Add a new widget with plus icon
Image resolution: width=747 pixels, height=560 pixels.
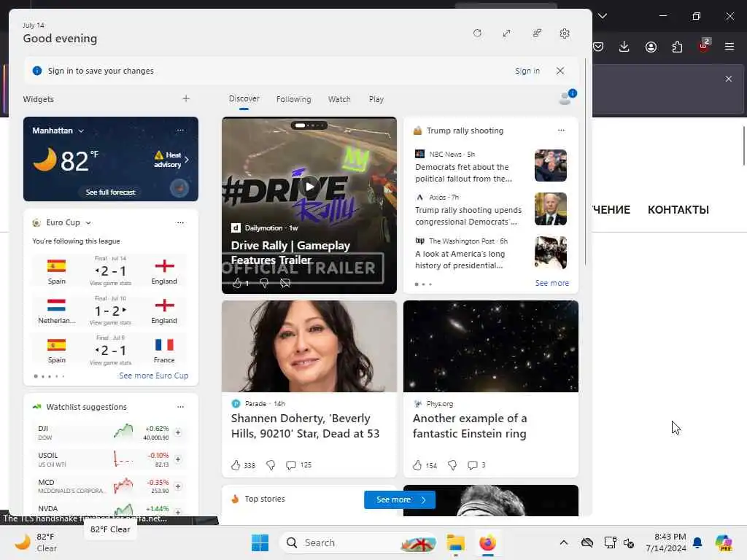tap(186, 98)
